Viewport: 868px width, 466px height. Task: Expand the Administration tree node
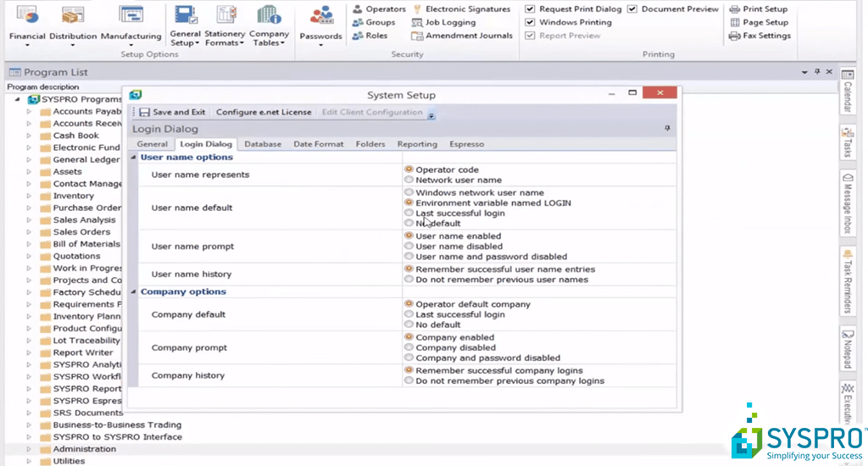point(29,449)
